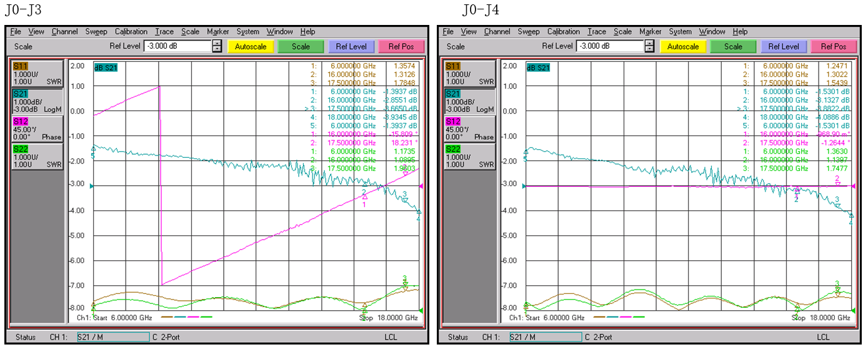Select S22 SWR trace panel in J0-J4 window
The height and width of the screenshot is (352, 868).
tap(469, 157)
